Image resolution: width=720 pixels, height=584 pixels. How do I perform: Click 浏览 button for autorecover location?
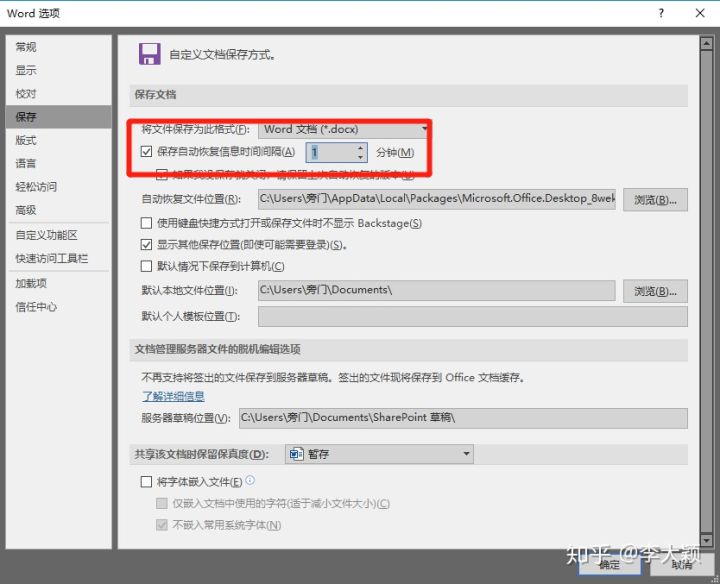point(655,200)
